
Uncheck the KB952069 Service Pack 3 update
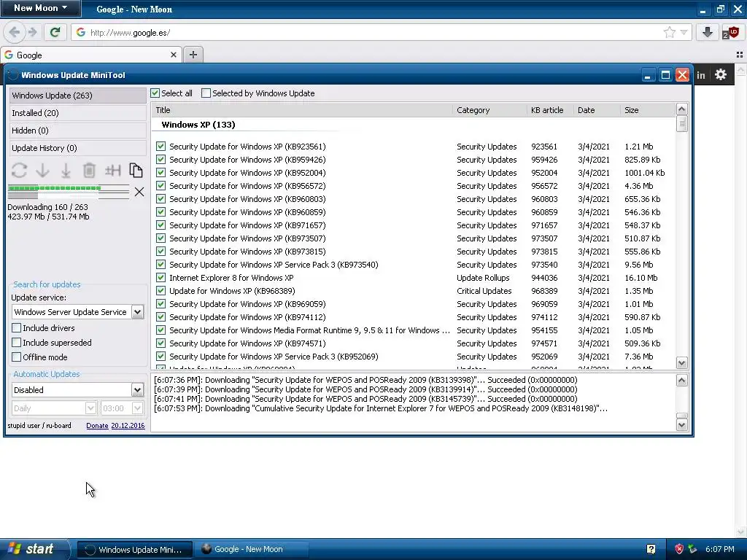[160, 356]
